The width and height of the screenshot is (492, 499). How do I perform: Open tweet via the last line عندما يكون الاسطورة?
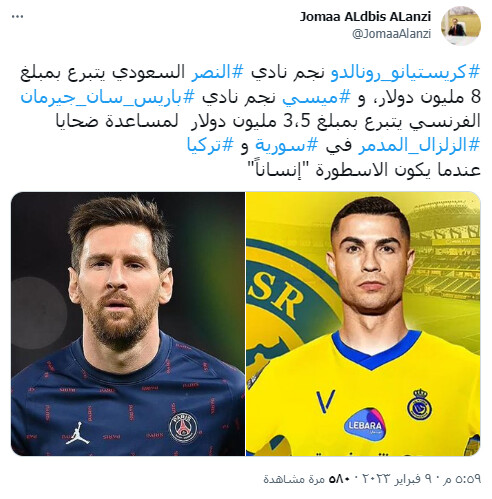click(364, 170)
